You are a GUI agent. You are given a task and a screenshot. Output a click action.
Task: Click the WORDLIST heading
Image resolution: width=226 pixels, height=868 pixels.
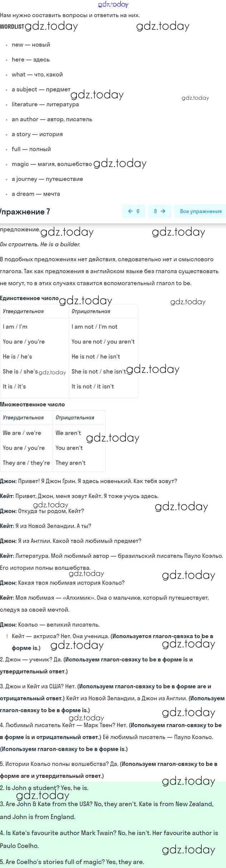point(12,26)
